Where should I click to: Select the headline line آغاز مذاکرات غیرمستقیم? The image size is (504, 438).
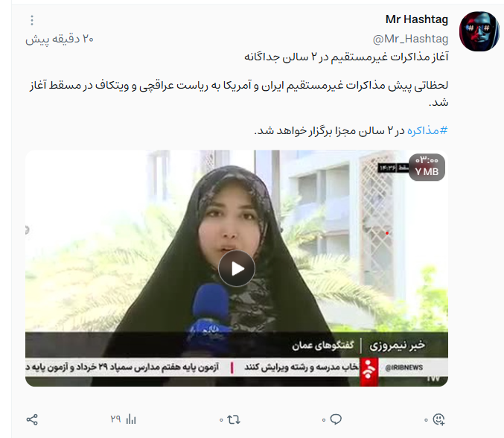(346, 57)
